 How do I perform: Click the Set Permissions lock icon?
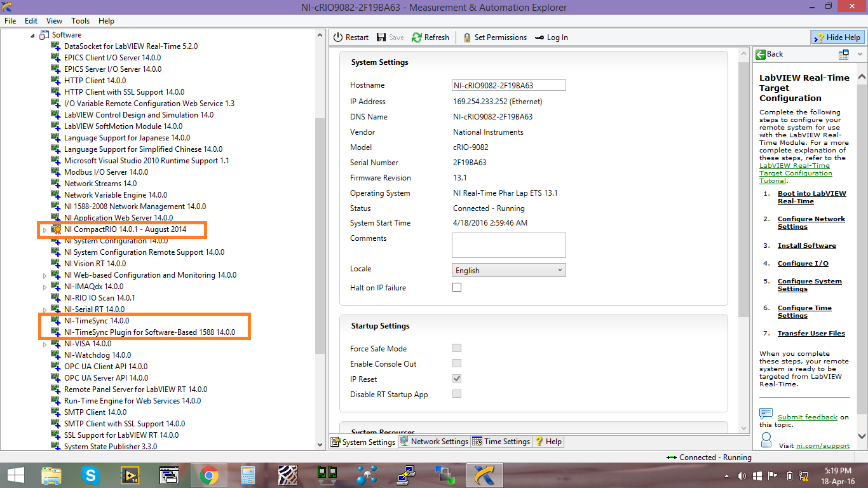click(467, 37)
